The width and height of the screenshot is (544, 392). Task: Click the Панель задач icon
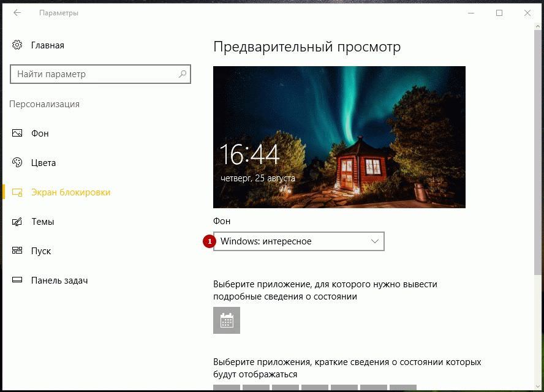click(17, 280)
